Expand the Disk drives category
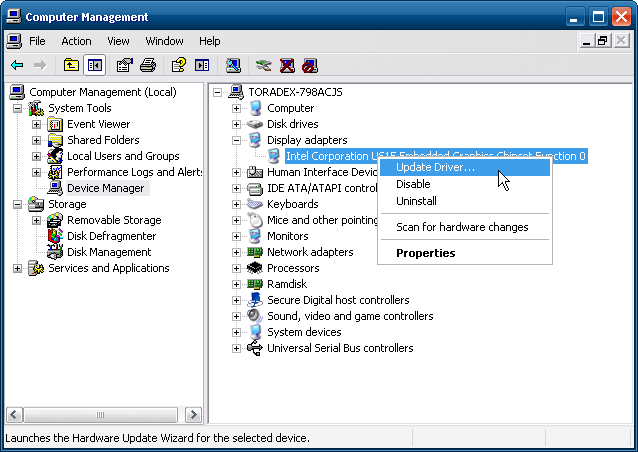 coord(236,124)
